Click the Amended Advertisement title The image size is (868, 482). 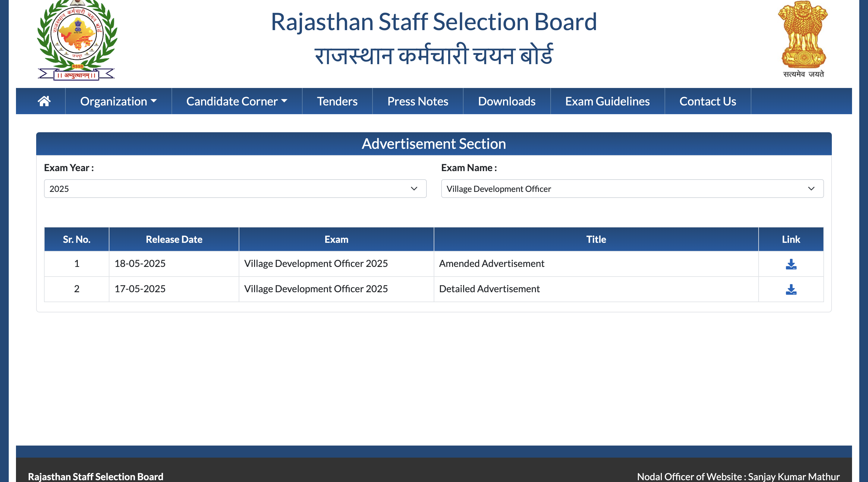(492, 263)
